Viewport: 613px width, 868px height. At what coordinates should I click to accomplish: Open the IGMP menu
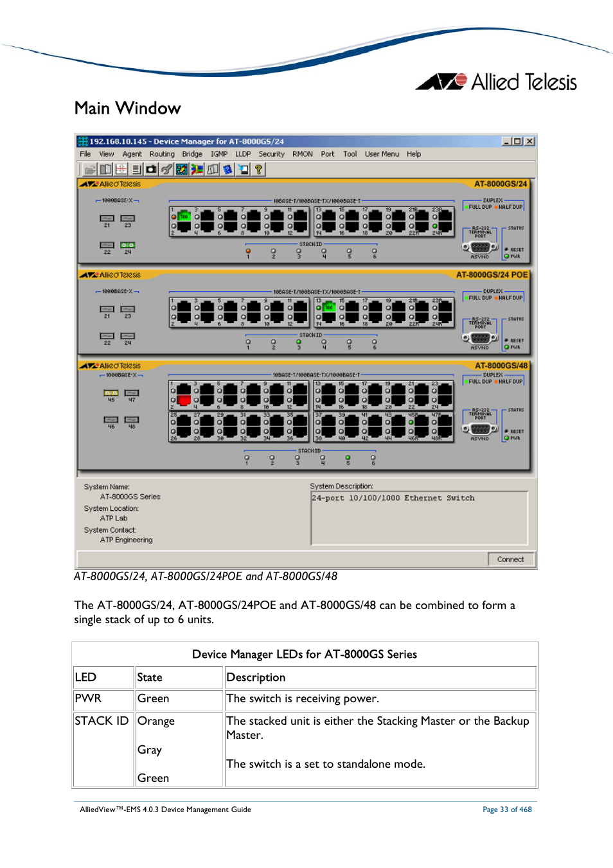[219, 154]
